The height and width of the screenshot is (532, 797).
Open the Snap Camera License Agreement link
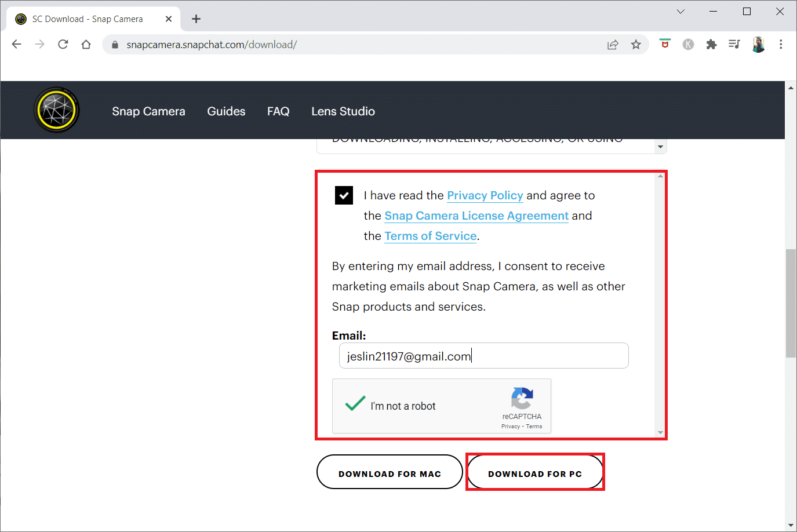(x=476, y=216)
